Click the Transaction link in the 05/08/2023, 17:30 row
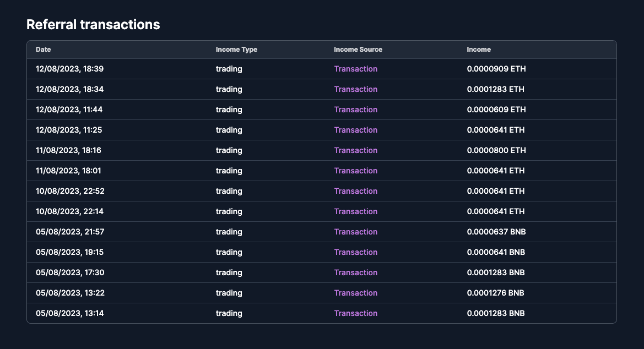This screenshot has height=349, width=644. point(356,272)
